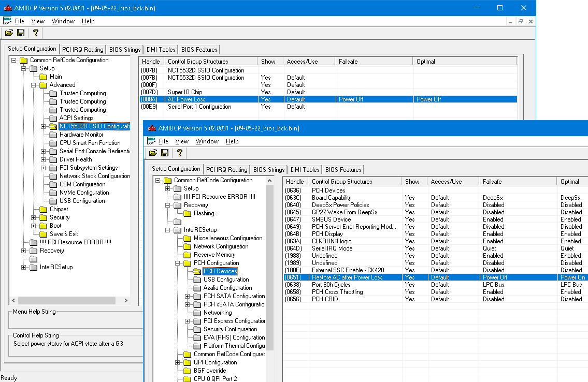588x382 pixels.
Task: Expand the Security node in back window tree
Action: 34,217
